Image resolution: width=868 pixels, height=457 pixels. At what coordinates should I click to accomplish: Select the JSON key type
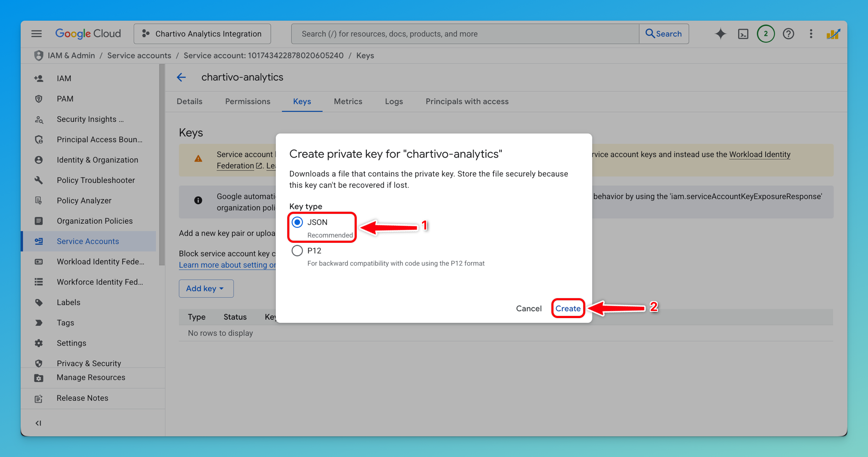click(297, 222)
